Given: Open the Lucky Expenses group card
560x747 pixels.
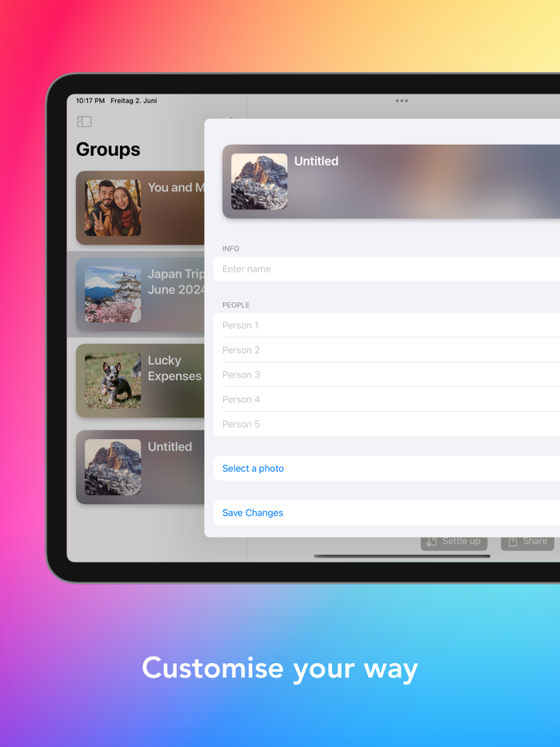Looking at the screenshot, I should pos(140,381).
